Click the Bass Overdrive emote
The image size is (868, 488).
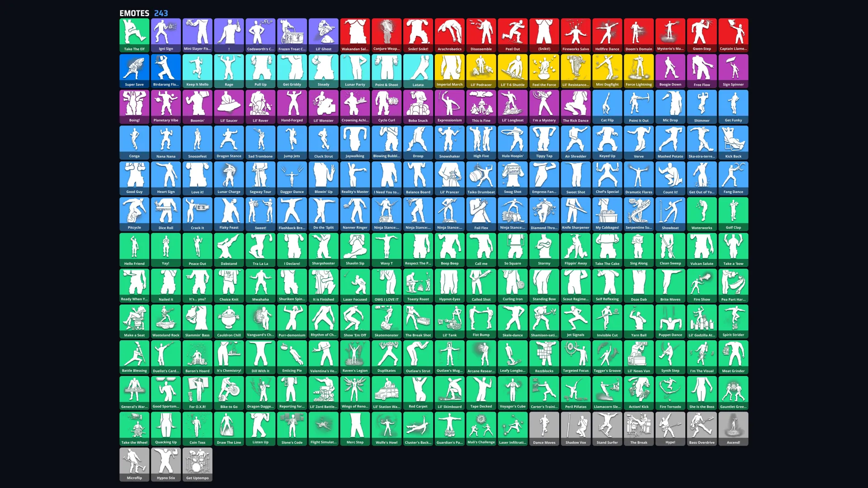coord(702,429)
